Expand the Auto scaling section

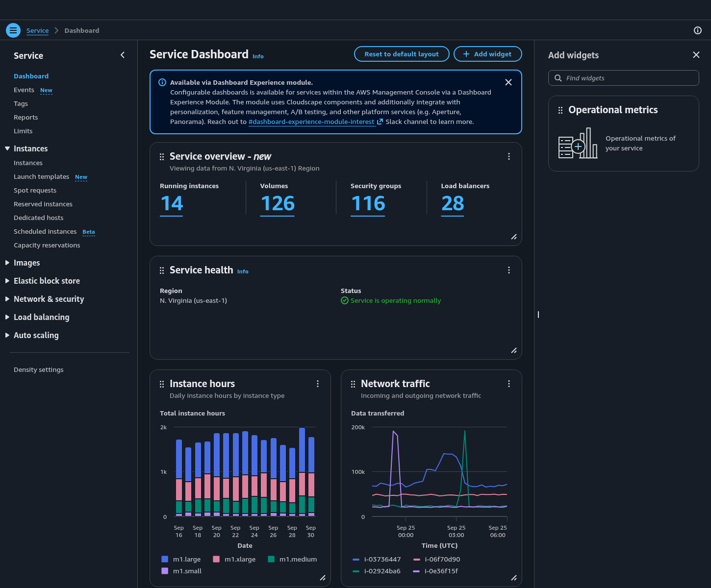coord(7,335)
